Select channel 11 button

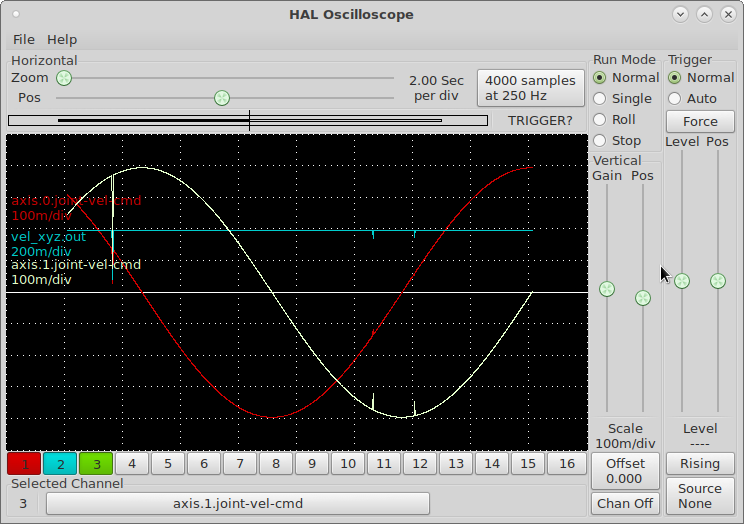coord(384,464)
